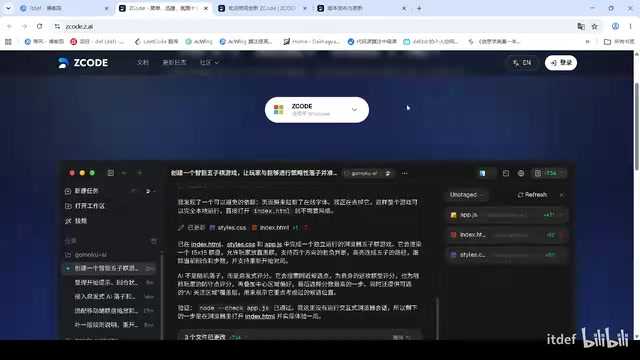Switch site language with the EN button
This screenshot has width=640, height=360.
coord(522,63)
